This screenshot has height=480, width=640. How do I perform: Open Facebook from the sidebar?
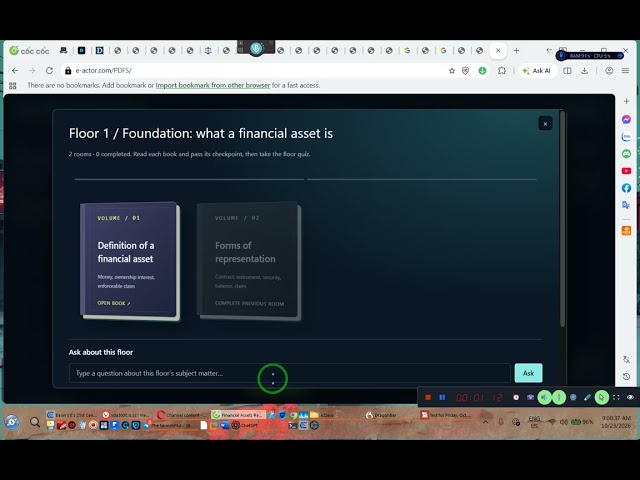[627, 188]
